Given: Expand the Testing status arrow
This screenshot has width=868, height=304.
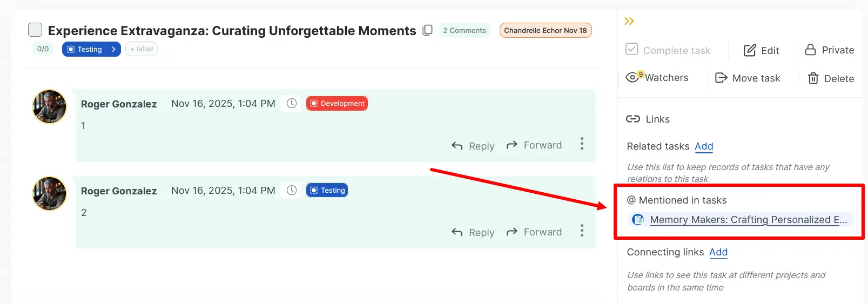Looking at the screenshot, I should click(113, 49).
